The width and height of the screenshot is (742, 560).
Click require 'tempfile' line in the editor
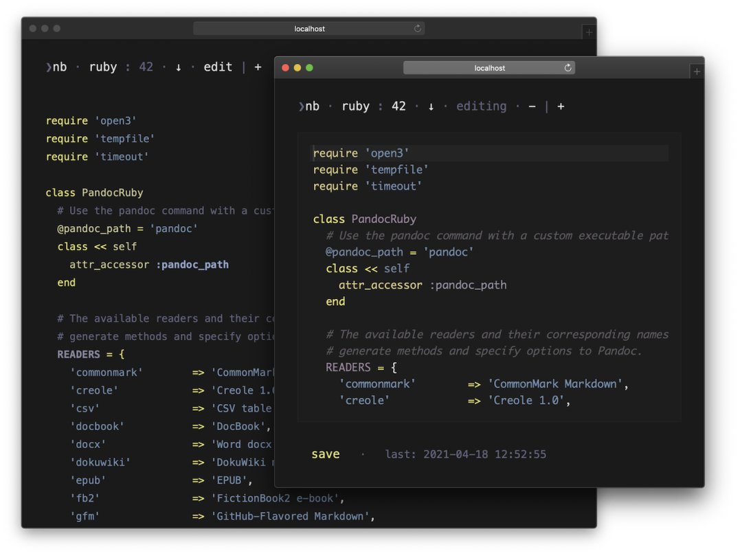tap(370, 170)
